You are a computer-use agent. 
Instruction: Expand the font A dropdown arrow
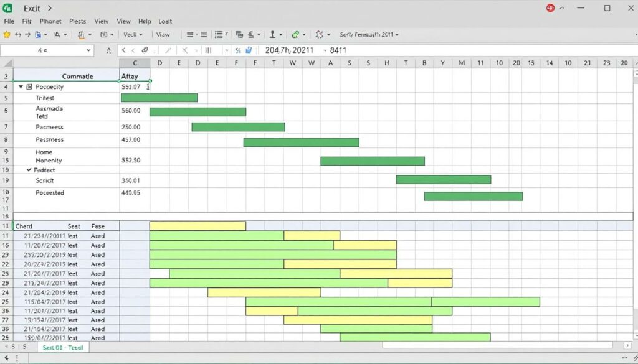[65, 35]
